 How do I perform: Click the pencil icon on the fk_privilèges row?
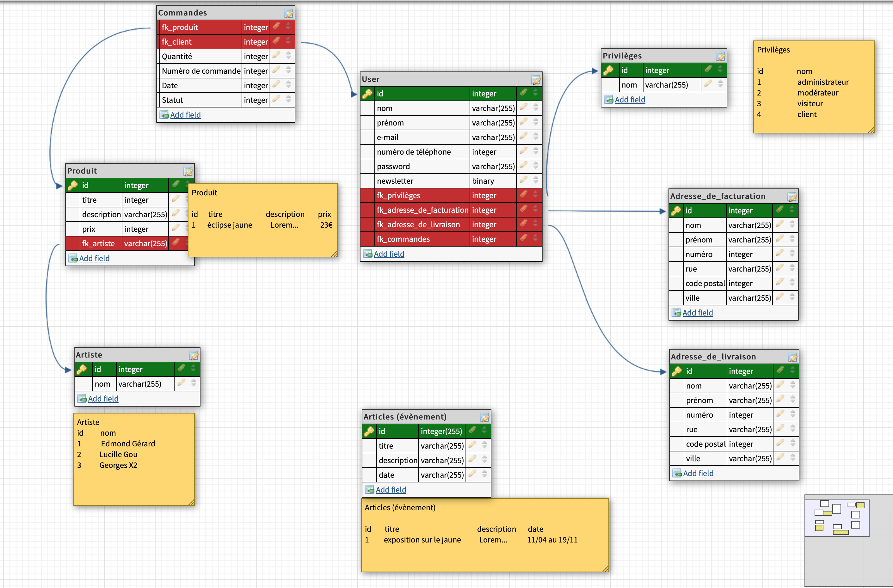click(x=523, y=195)
